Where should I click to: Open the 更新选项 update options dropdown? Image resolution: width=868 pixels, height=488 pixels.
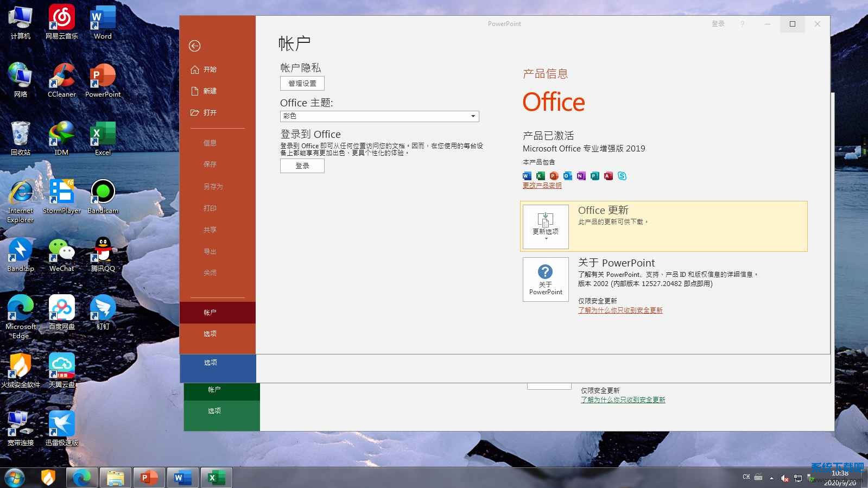point(546,226)
